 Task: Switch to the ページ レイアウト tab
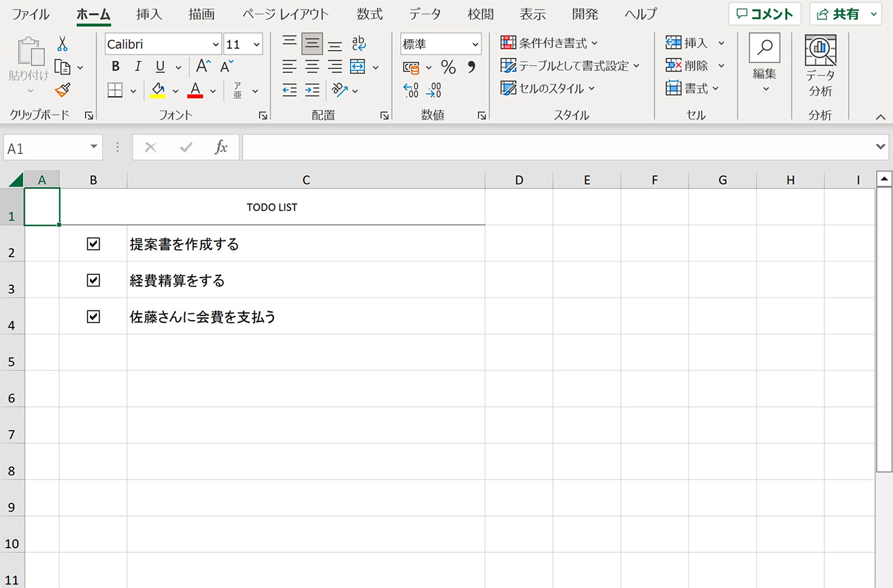286,14
